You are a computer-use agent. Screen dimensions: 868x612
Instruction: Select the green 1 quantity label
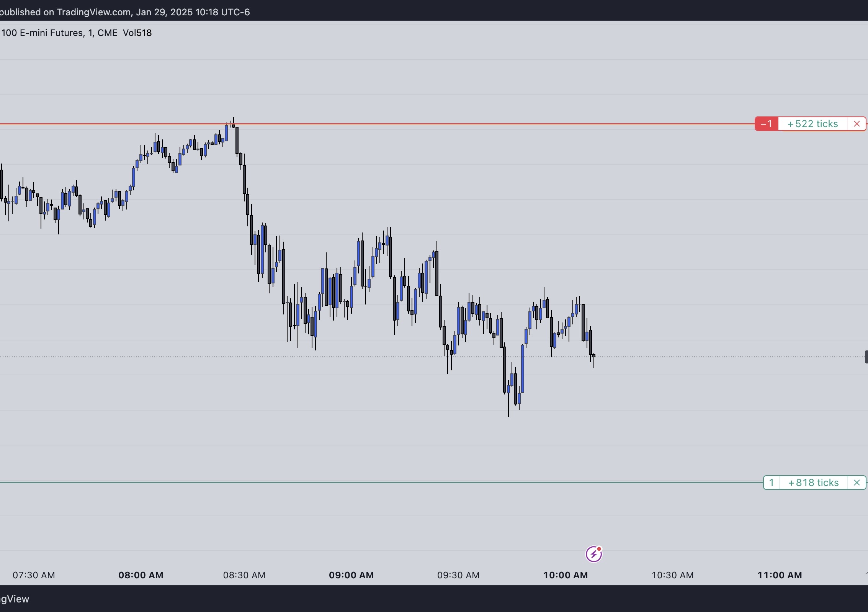pyautogui.click(x=772, y=483)
